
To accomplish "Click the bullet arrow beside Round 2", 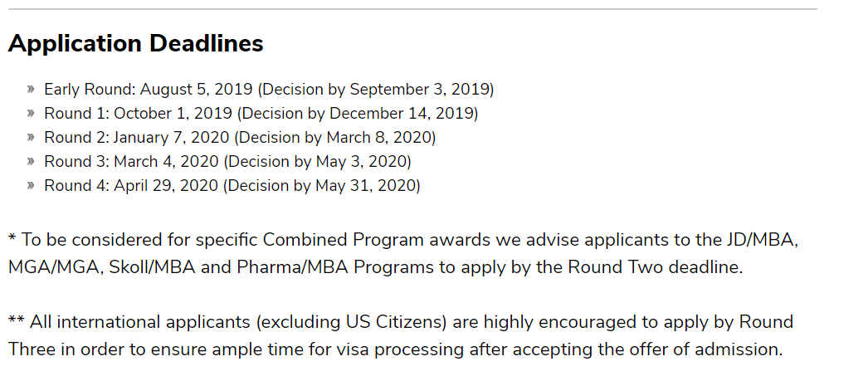I will coord(31,137).
